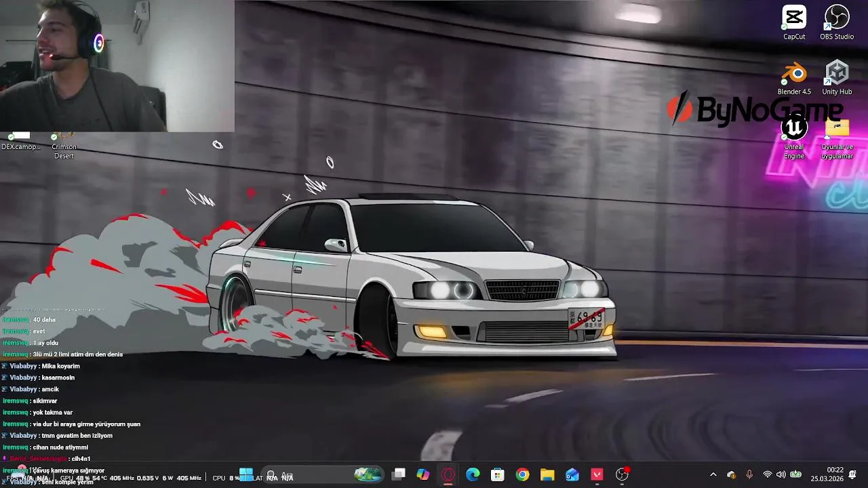Open Outlook from the taskbar
This screenshot has width=868, height=488.
[x=572, y=475]
